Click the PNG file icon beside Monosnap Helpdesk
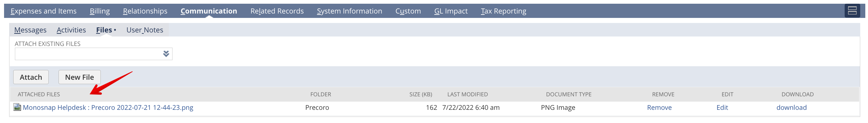 coord(17,107)
